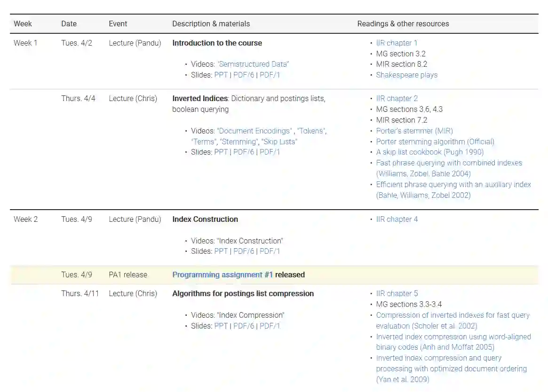Open Porter's stemmer (MIR) link
The width and height of the screenshot is (548, 392).
(414, 131)
